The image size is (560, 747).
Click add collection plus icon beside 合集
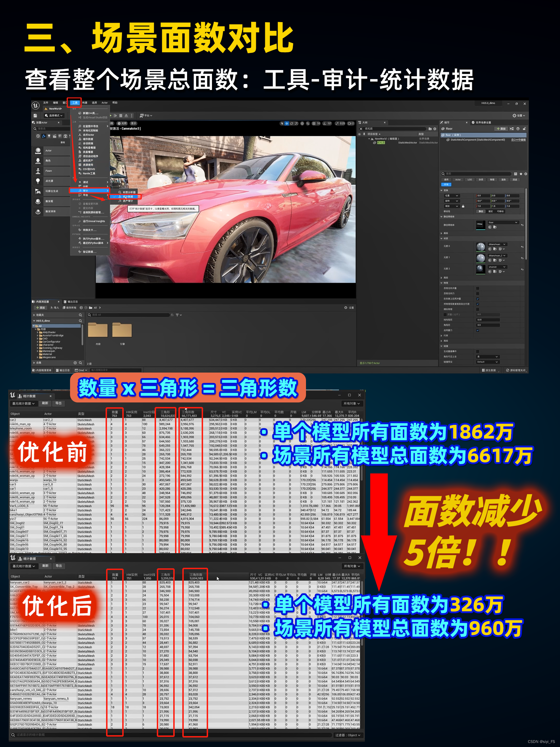point(75,363)
